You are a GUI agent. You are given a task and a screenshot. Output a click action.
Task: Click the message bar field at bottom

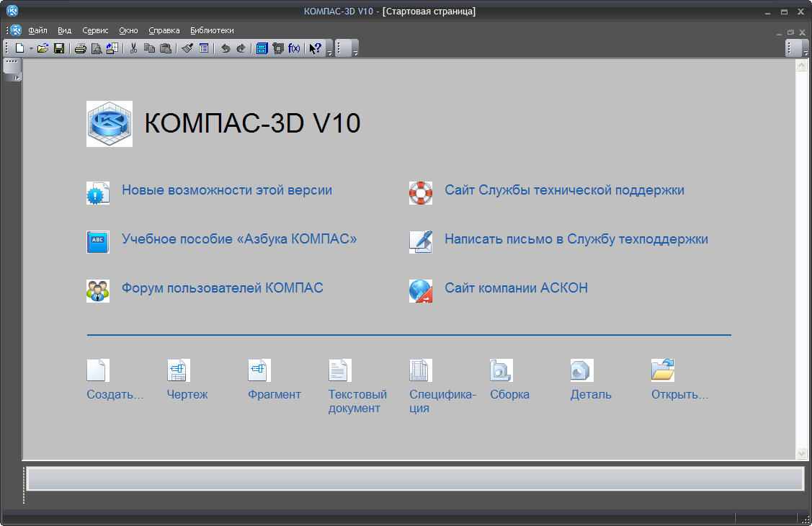tap(415, 479)
